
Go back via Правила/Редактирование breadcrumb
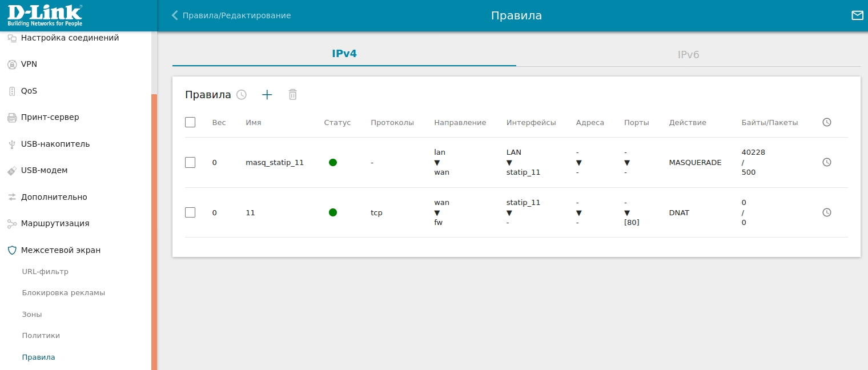[231, 15]
